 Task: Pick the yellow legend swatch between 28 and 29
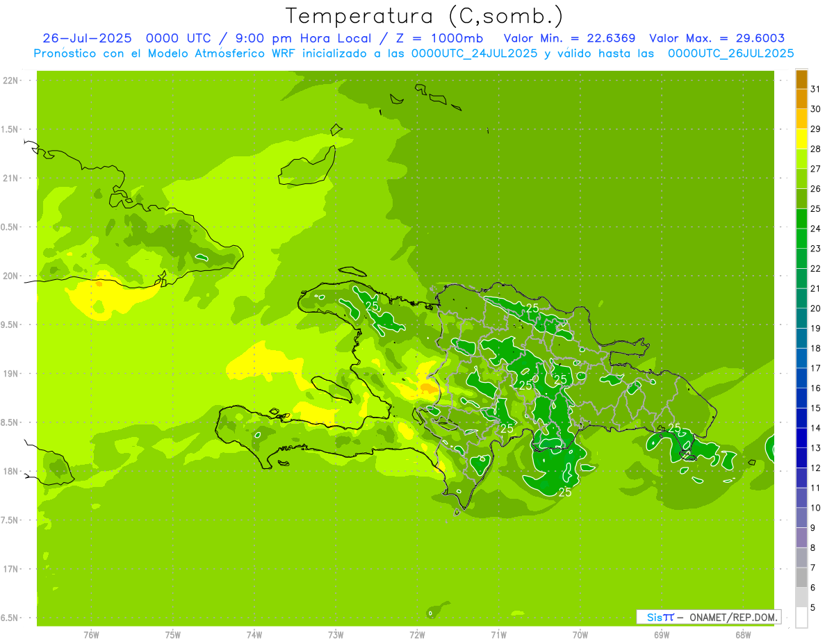coord(801,139)
